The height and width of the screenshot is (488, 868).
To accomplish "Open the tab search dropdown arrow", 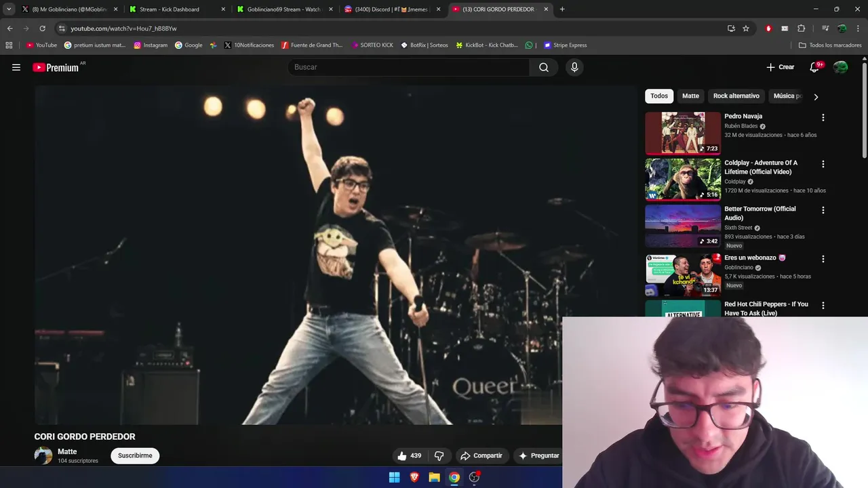I will pyautogui.click(x=9, y=9).
